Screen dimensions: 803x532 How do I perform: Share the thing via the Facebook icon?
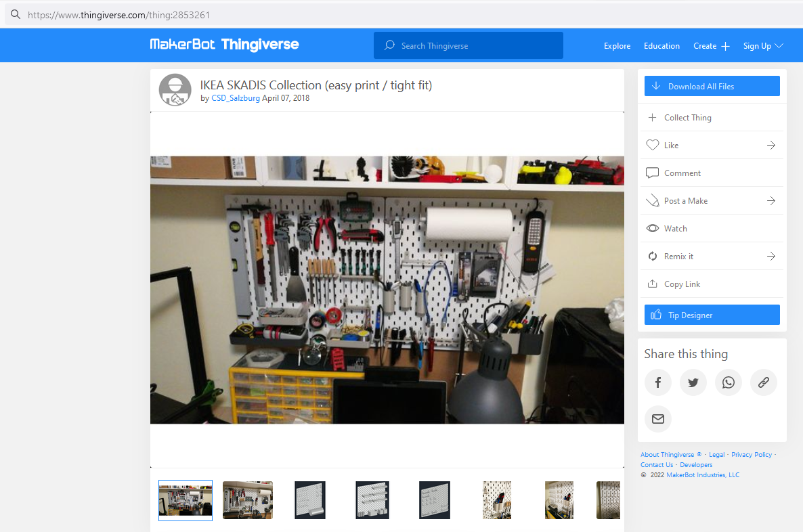tap(657, 382)
